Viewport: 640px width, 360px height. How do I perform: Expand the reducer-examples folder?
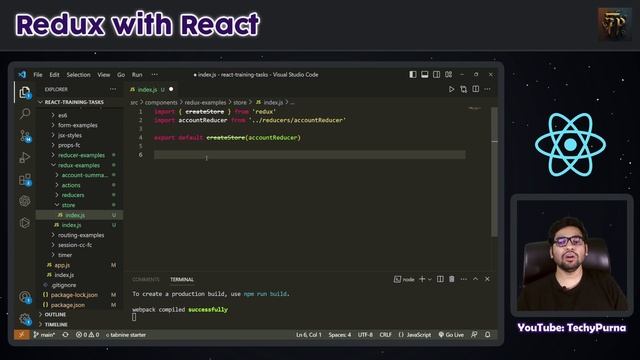pyautogui.click(x=81, y=155)
